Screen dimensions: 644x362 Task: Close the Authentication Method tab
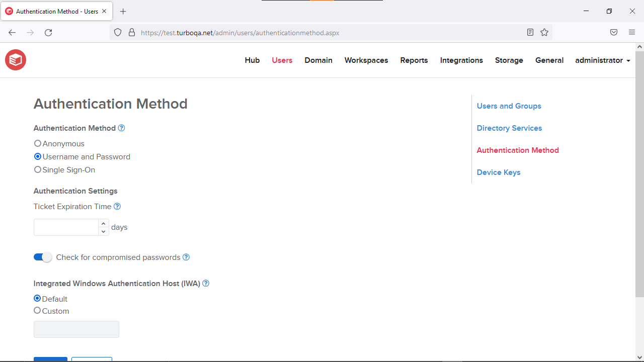[x=105, y=11]
